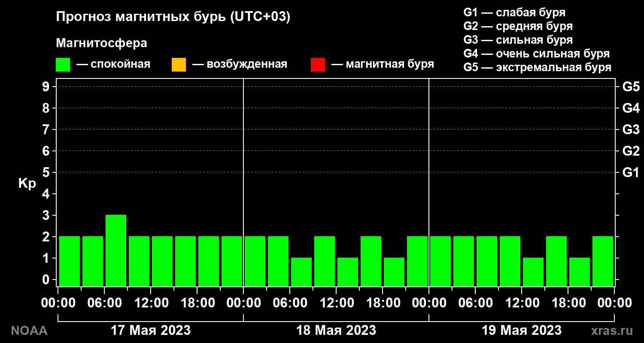Select the tallest Kp 3 bar on 17 May

[116, 250]
